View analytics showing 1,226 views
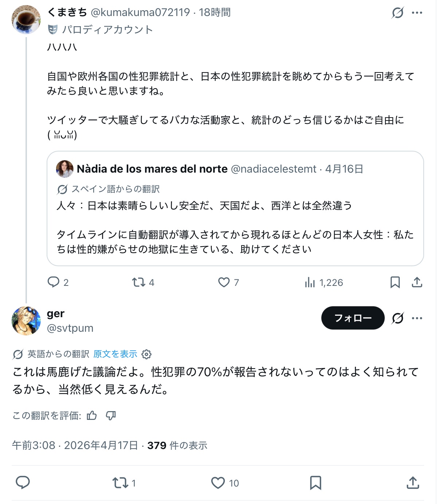 [310, 282]
